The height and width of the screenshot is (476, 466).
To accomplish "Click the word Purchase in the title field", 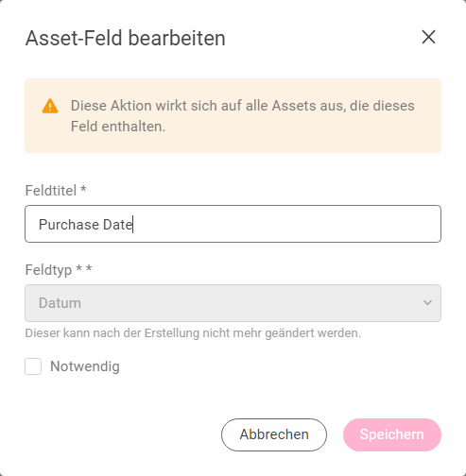I will coord(69,225).
